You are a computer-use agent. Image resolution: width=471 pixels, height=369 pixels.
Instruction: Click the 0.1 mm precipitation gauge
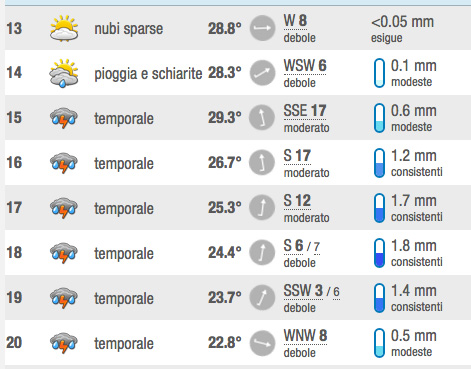tap(379, 73)
